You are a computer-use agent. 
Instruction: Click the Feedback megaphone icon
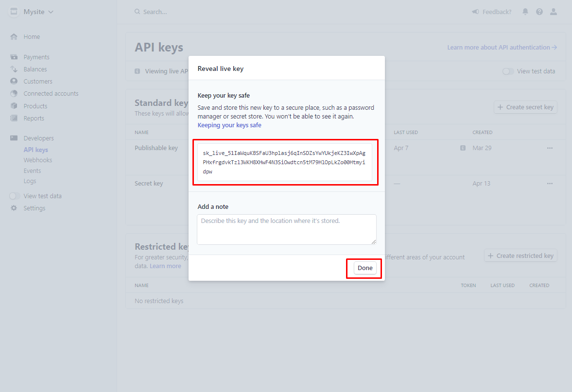coord(475,12)
